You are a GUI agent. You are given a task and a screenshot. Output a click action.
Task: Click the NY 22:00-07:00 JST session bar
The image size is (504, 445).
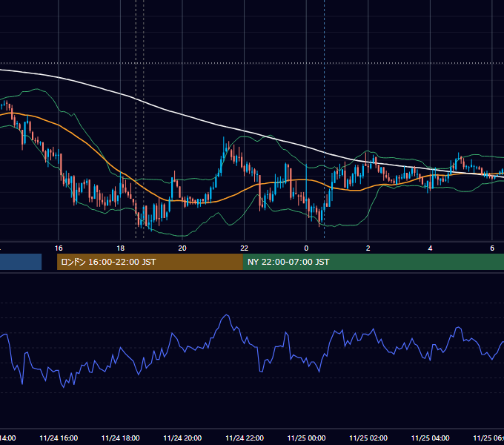pos(373,262)
